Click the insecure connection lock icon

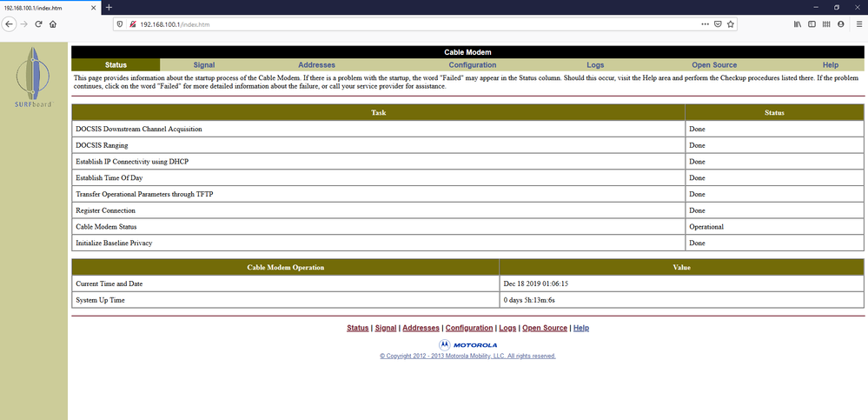(133, 24)
